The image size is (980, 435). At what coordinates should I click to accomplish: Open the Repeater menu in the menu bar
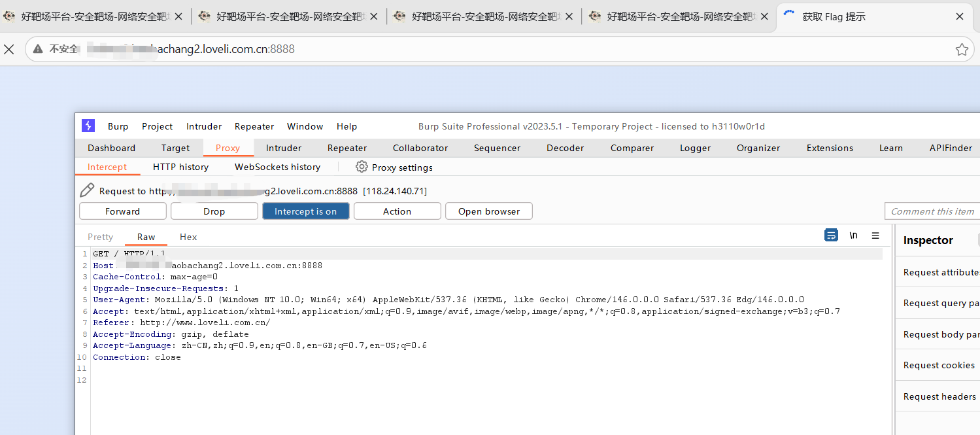click(x=254, y=126)
